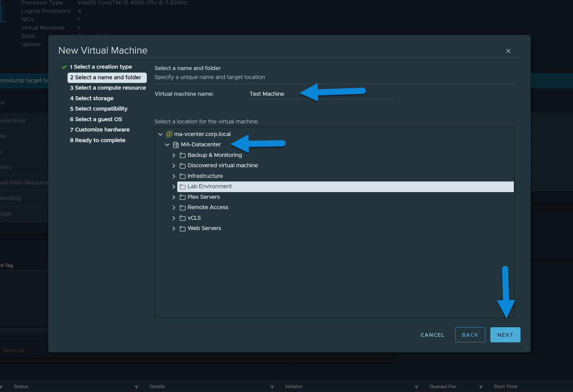Click the Status column header in tasks pane
This screenshot has width=573, height=392.
(x=21, y=386)
